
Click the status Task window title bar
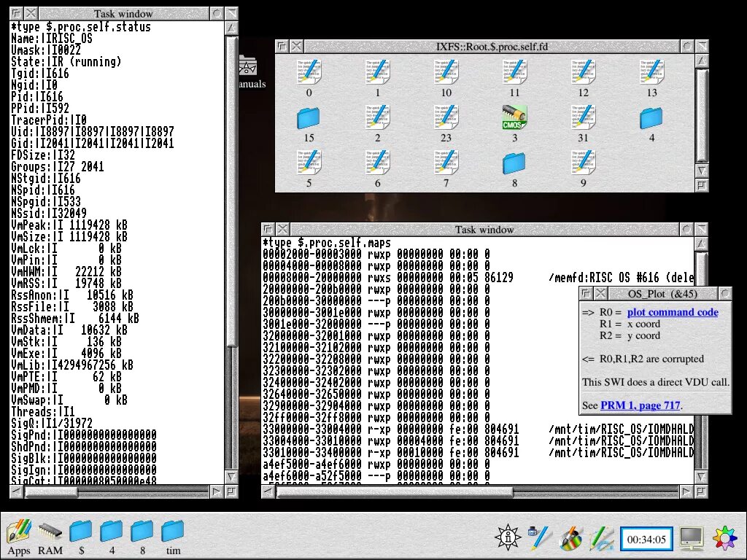click(123, 14)
